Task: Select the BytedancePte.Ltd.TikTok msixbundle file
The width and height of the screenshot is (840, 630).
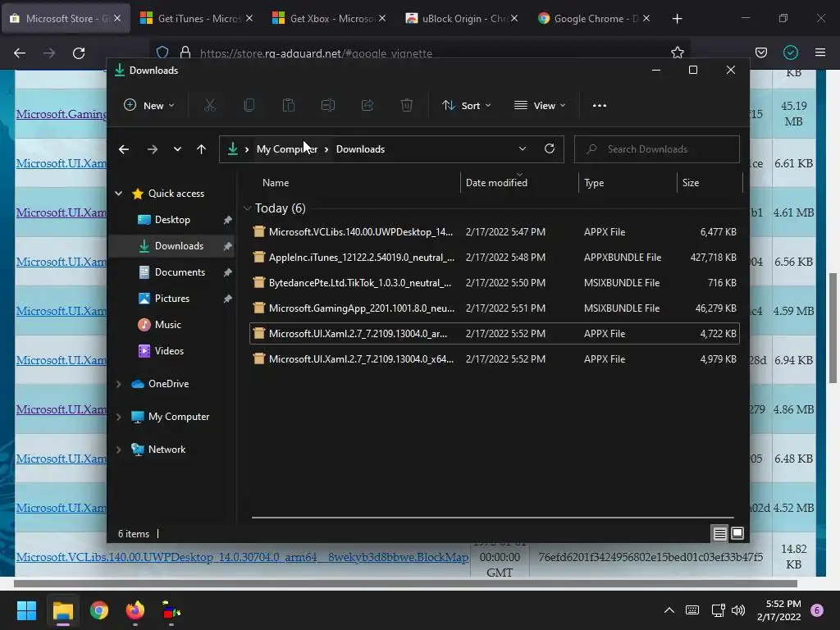Action: click(494, 282)
